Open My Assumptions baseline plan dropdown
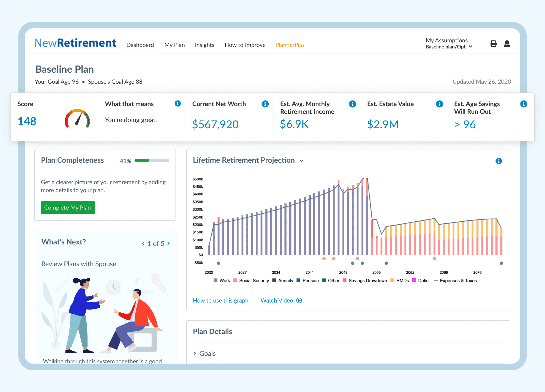The image size is (545, 392). [449, 47]
